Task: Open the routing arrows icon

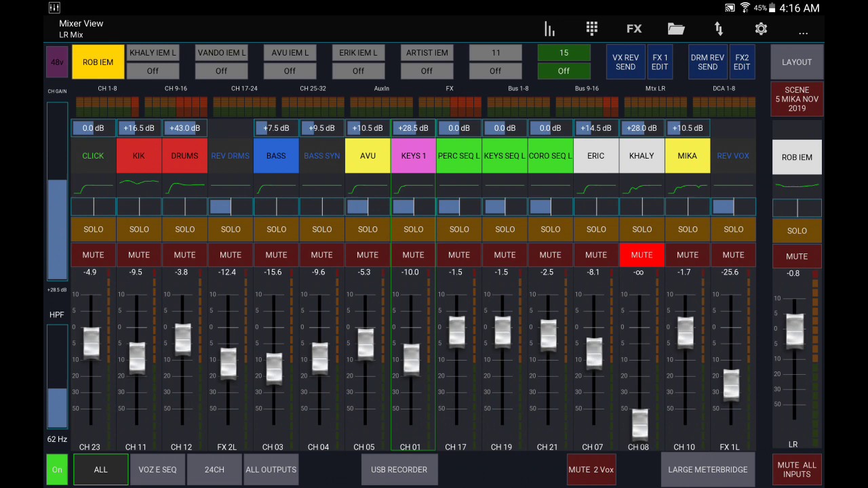Action: pos(719,28)
